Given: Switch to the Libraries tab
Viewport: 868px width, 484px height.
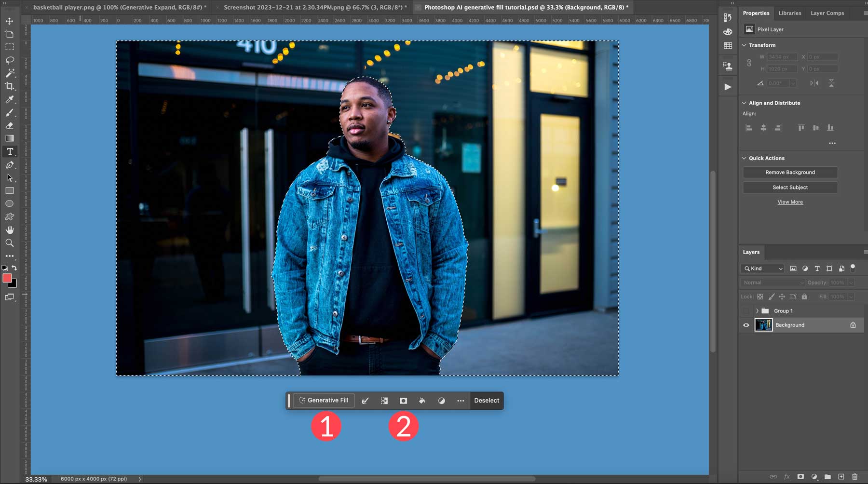Looking at the screenshot, I should (790, 13).
